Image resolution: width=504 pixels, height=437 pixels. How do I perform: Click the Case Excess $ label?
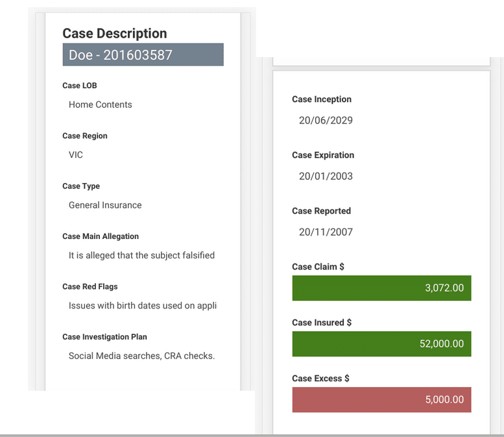320,379
